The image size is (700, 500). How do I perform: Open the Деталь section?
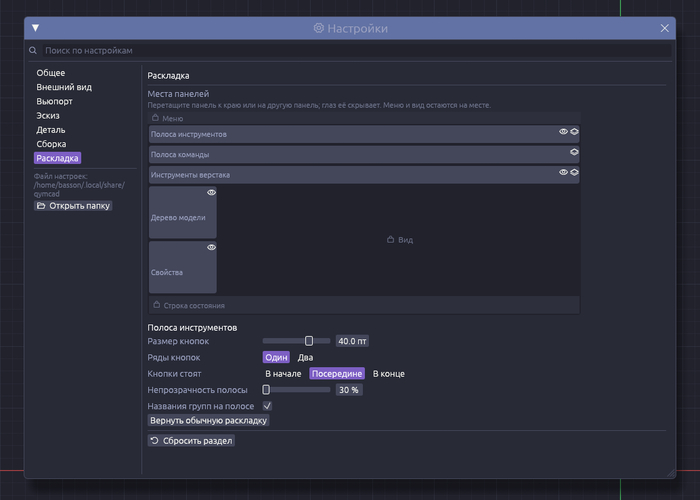pyautogui.click(x=50, y=130)
